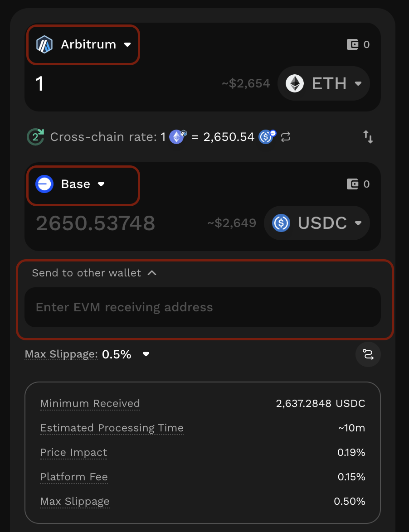Click the Minimum Received label
This screenshot has height=532, width=409.
point(90,403)
